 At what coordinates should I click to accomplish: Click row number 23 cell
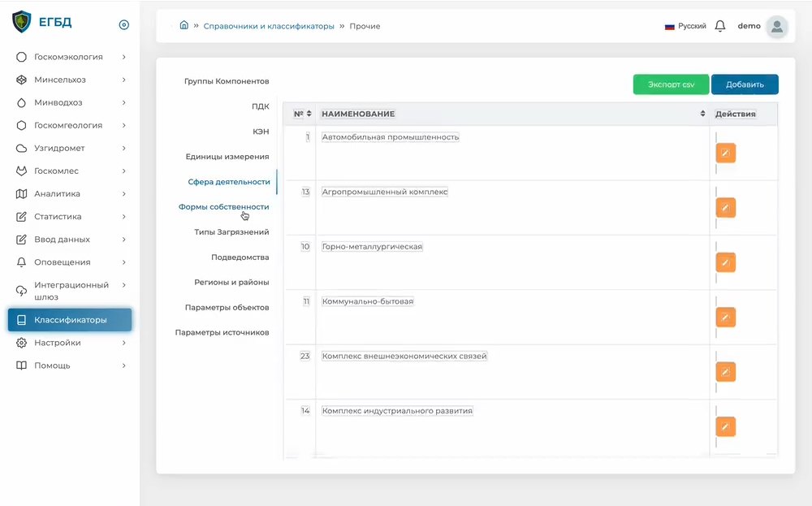click(305, 356)
